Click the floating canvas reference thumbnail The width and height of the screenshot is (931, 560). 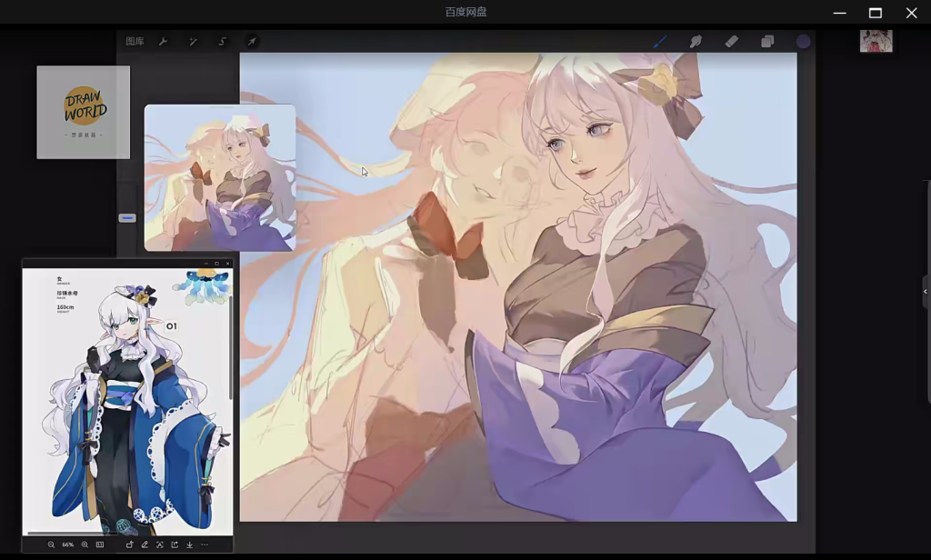point(220,177)
